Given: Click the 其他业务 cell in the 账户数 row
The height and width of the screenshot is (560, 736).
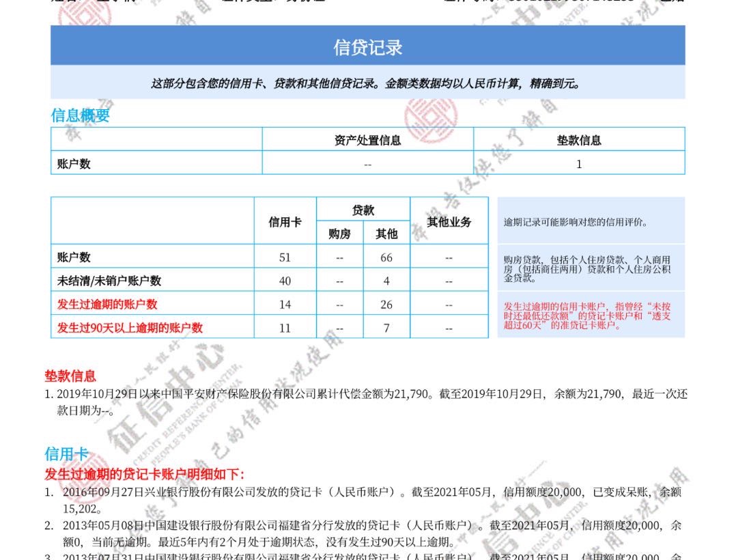Looking at the screenshot, I should (449, 257).
